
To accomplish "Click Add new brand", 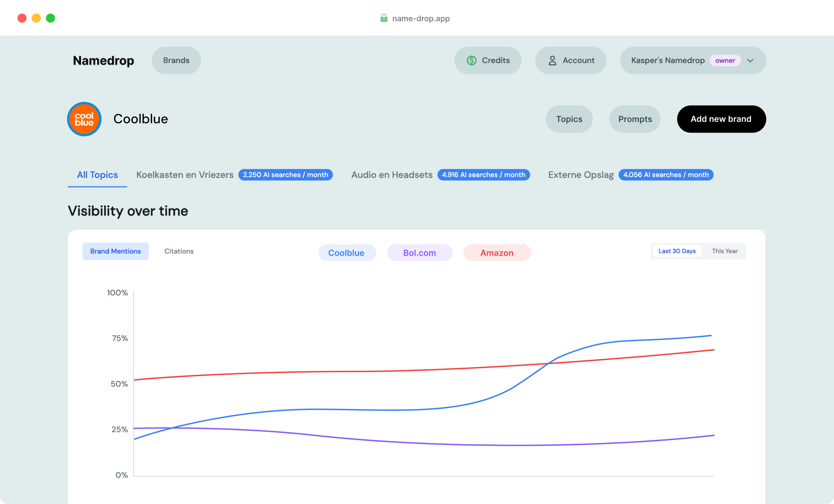I will (721, 119).
